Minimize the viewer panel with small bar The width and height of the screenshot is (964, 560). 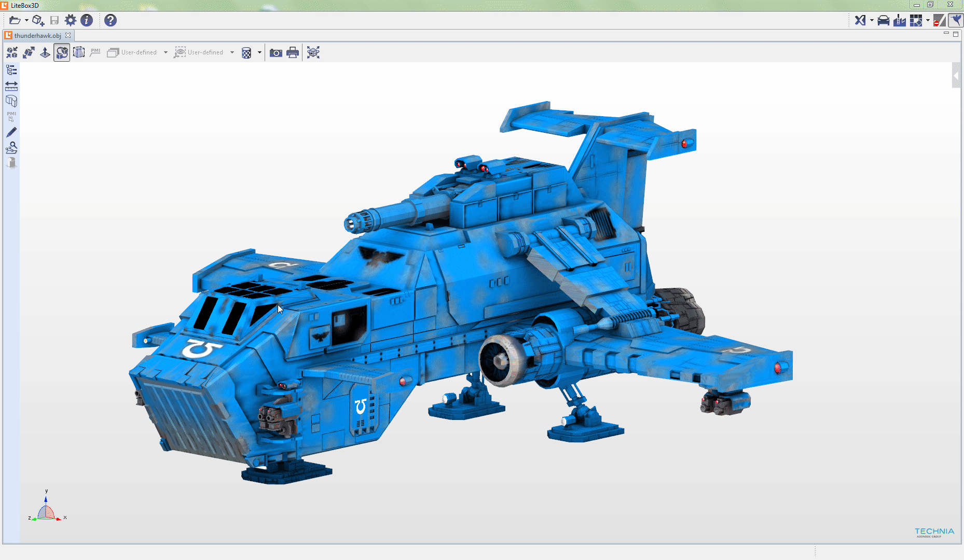point(946,34)
